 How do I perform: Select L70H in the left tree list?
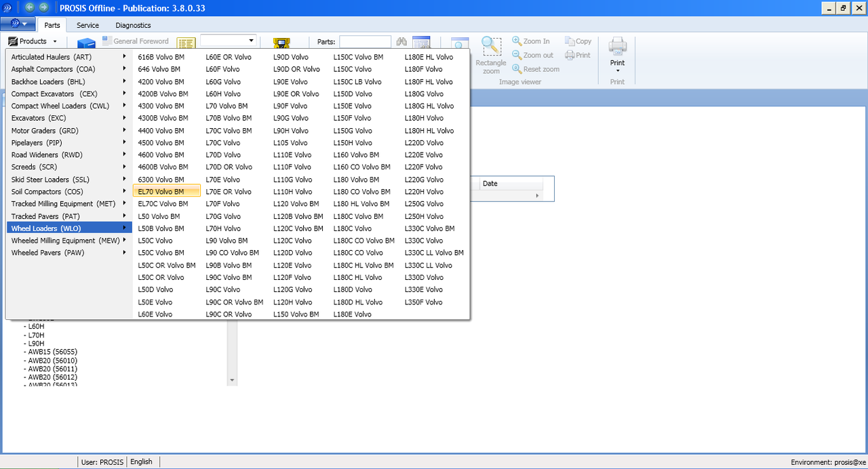36,335
